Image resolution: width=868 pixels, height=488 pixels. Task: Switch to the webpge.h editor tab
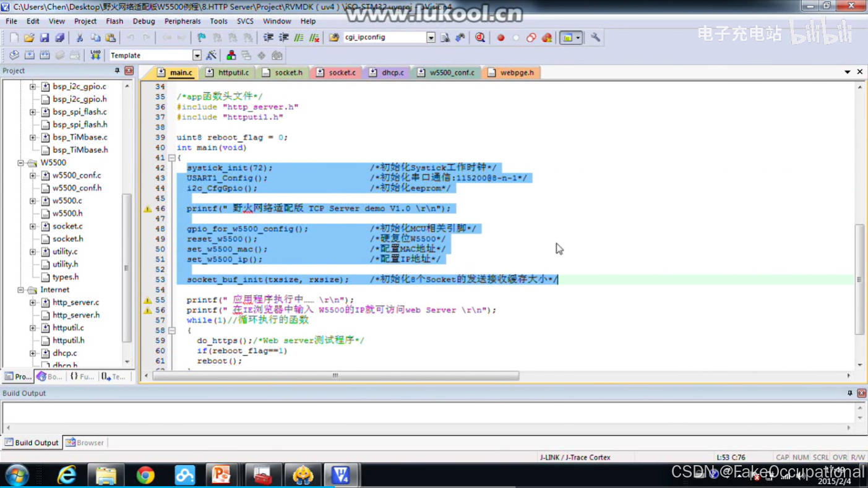coord(511,73)
